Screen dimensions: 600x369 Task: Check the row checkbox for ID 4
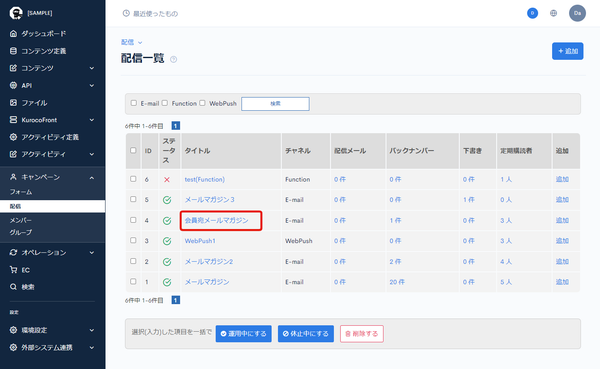[x=133, y=220]
